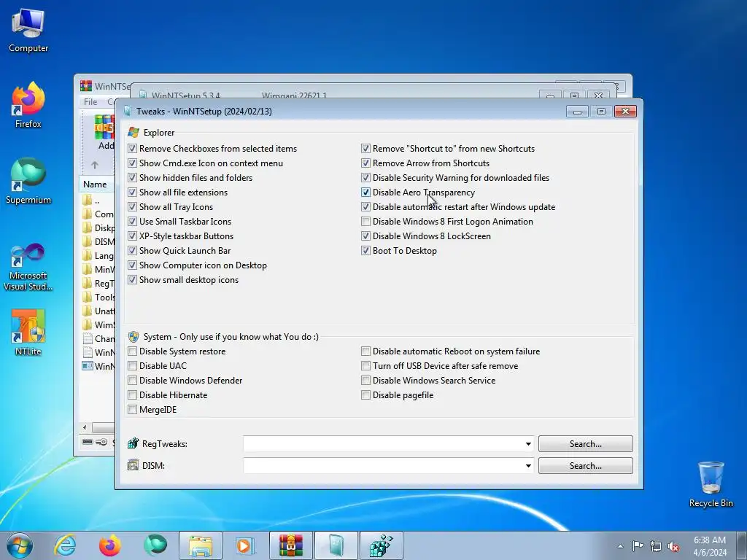Open Windows Explorer from the taskbar
The width and height of the screenshot is (747, 560).
(x=201, y=545)
